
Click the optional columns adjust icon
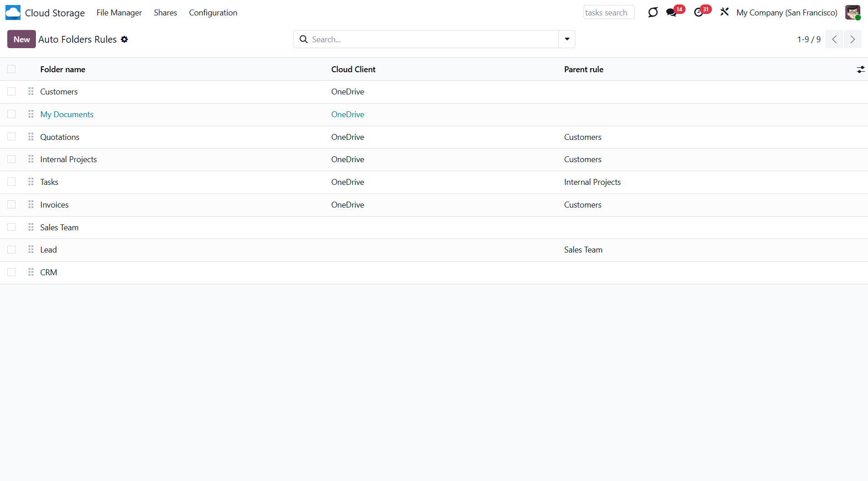(x=860, y=69)
